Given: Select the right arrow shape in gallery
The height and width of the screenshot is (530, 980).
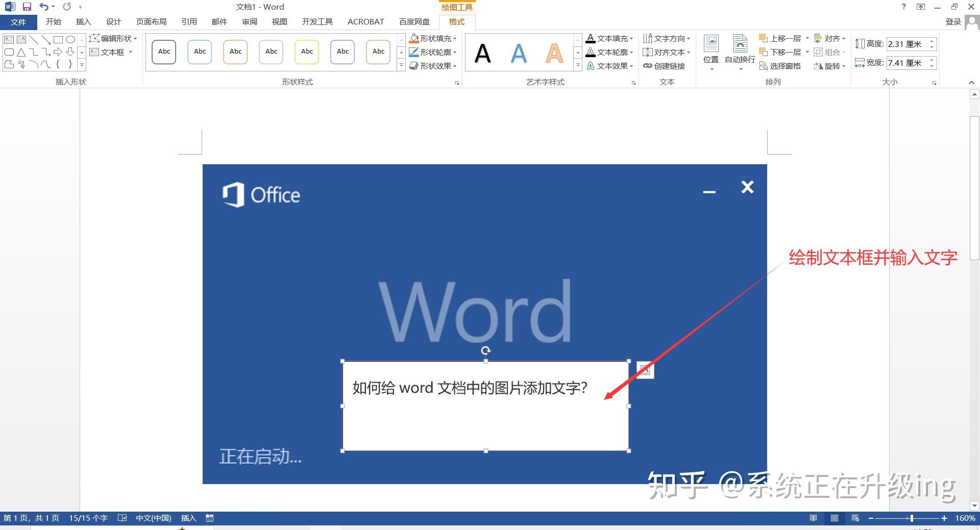Looking at the screenshot, I should tap(58, 52).
